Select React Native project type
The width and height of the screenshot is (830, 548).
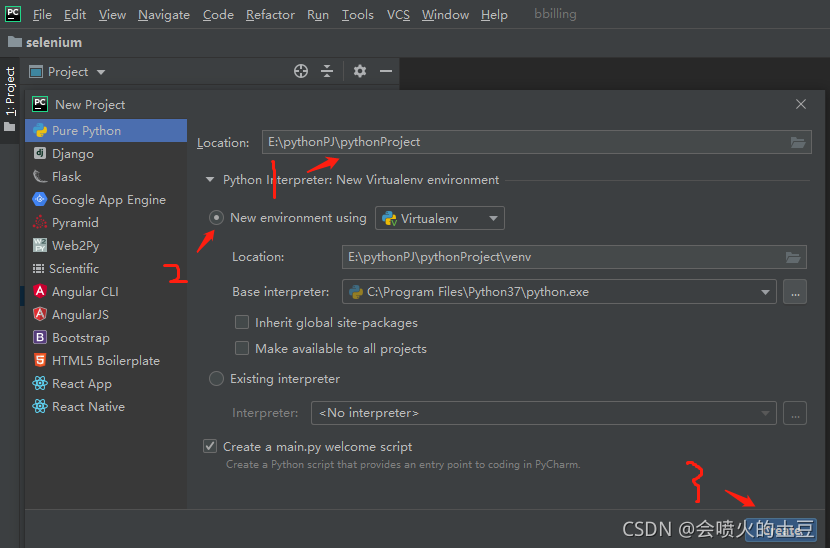click(106, 407)
